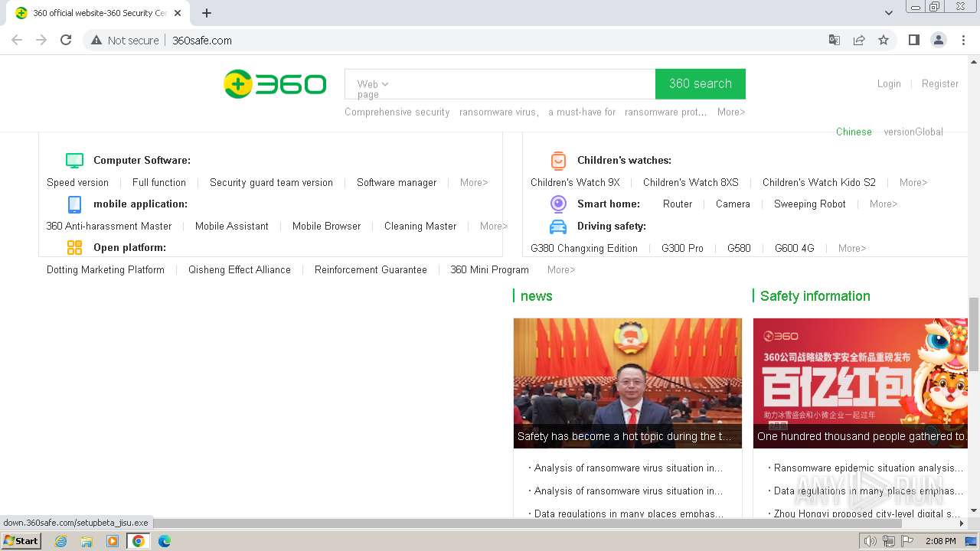Expand More> in Driving safety row

coord(852,248)
